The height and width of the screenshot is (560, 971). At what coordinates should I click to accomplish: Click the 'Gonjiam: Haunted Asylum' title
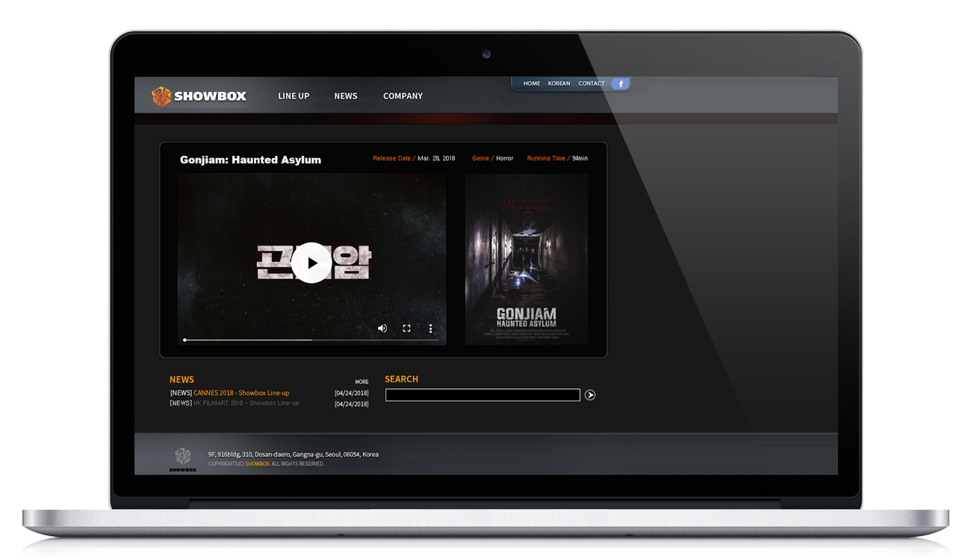(250, 160)
